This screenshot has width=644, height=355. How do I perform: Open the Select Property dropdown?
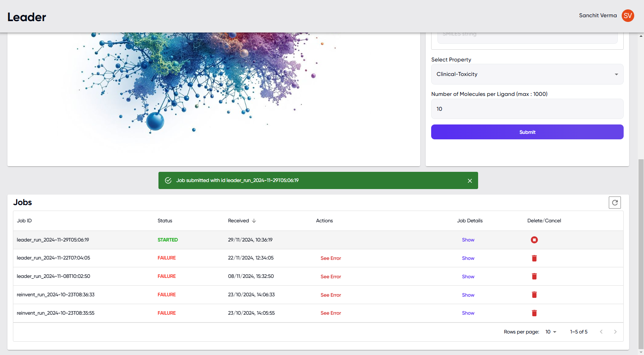[527, 74]
